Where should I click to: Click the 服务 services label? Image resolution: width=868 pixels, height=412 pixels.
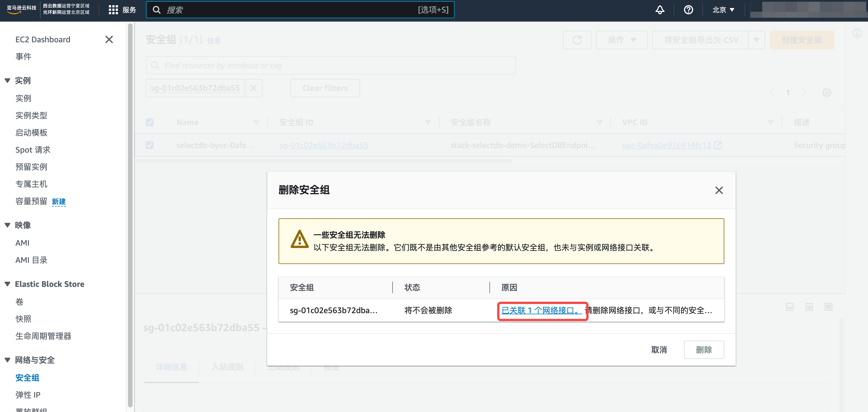point(129,10)
